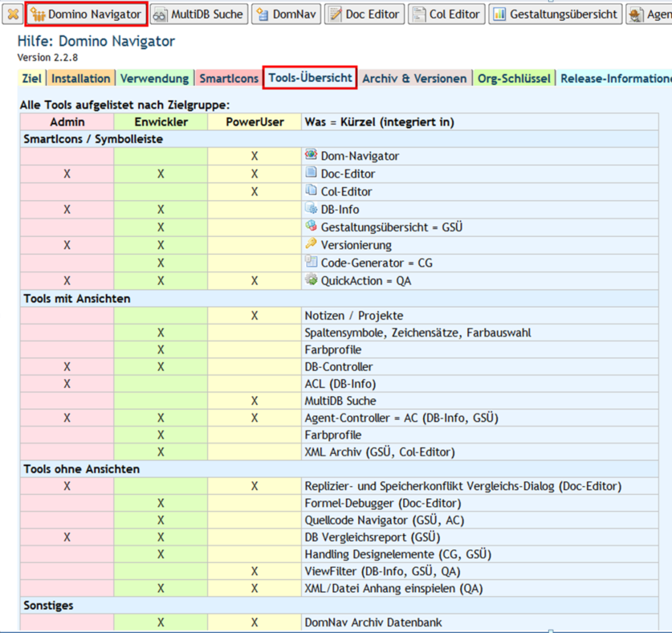The height and width of the screenshot is (633, 672).
Task: Click the 'MultiDB Suche' table entry
Action: (x=340, y=401)
